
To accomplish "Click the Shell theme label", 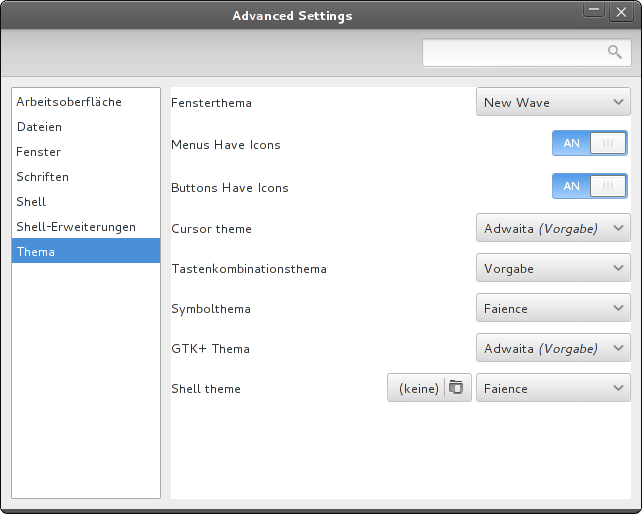I will [x=206, y=389].
